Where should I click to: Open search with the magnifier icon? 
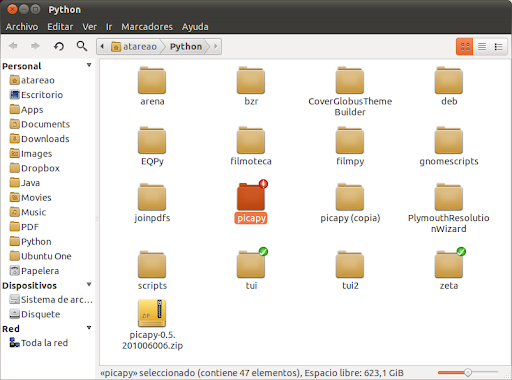click(x=82, y=46)
